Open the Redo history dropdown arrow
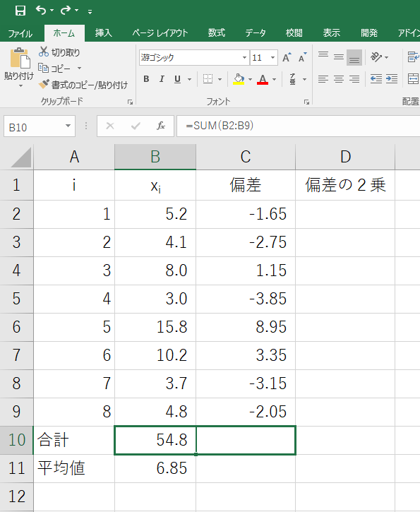 click(x=77, y=11)
